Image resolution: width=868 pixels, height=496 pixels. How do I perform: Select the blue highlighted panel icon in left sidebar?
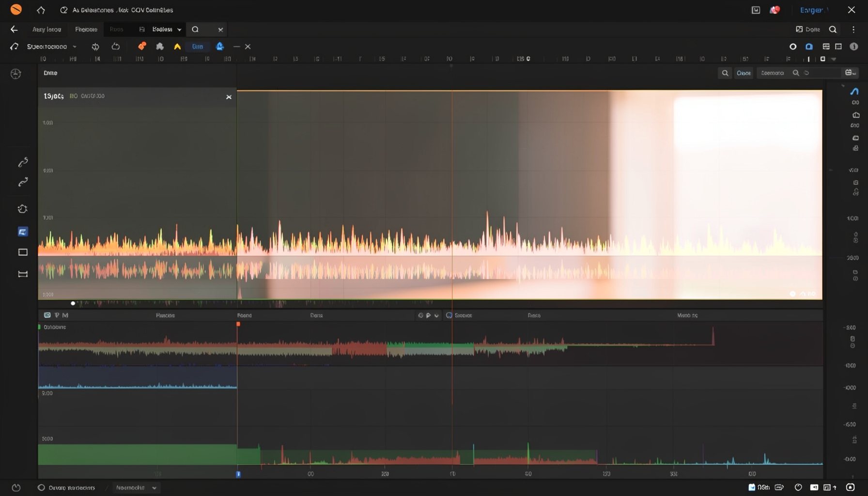tap(23, 232)
